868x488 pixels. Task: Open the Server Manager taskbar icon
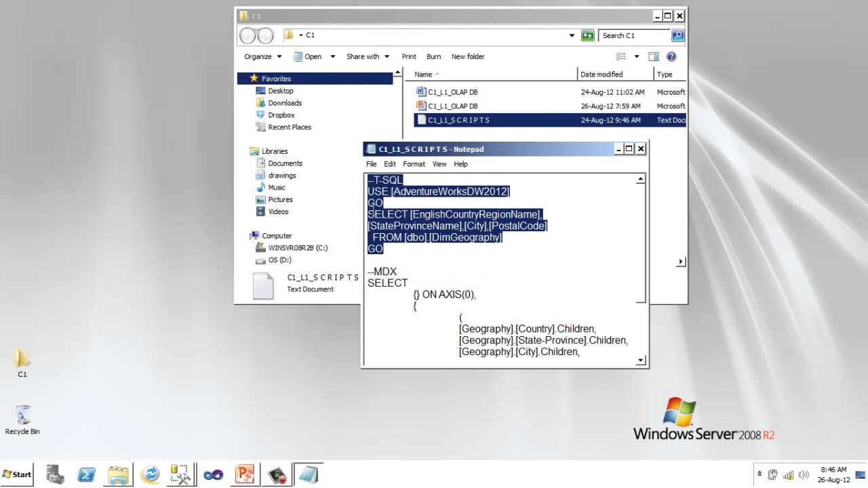[55, 474]
